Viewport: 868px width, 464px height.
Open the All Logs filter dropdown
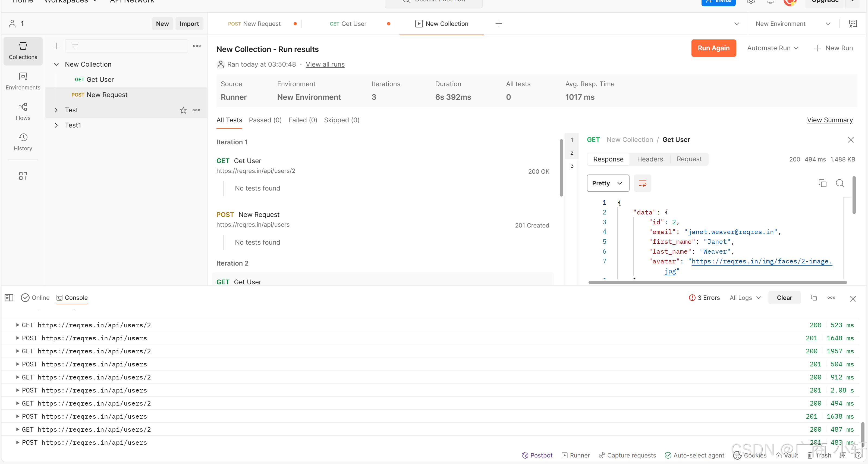745,297
